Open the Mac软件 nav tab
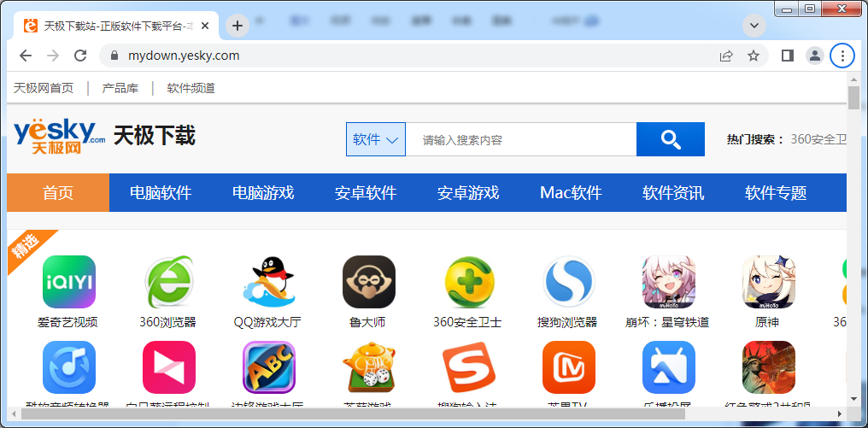868x428 pixels. pyautogui.click(x=571, y=193)
